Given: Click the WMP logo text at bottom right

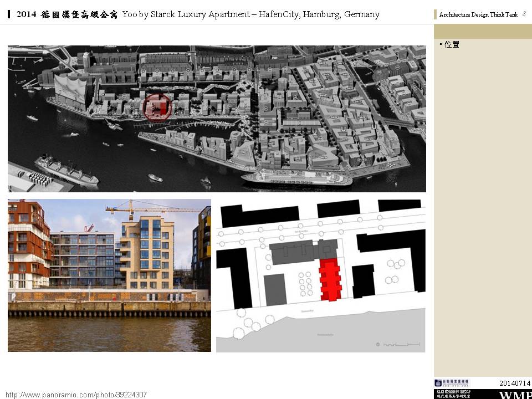Looking at the screenshot, I should [515, 395].
